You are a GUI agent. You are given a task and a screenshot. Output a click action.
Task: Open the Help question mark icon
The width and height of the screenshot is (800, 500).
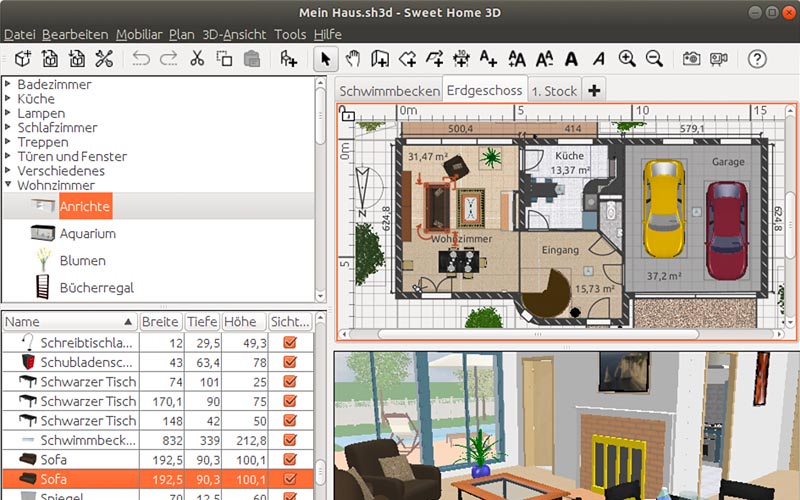757,59
